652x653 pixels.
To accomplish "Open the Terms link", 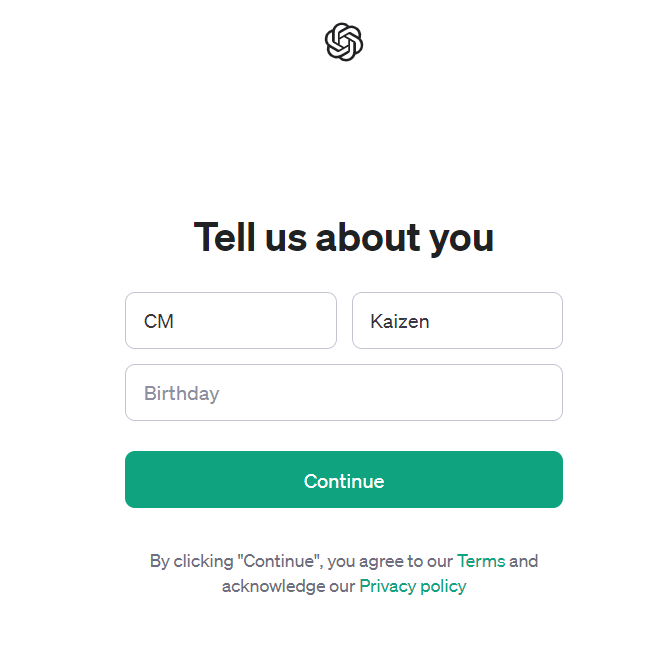I will pos(481,561).
